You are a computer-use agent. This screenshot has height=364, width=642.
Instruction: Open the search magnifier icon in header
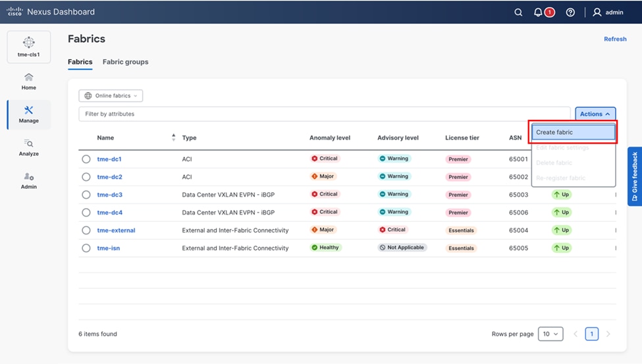point(518,12)
